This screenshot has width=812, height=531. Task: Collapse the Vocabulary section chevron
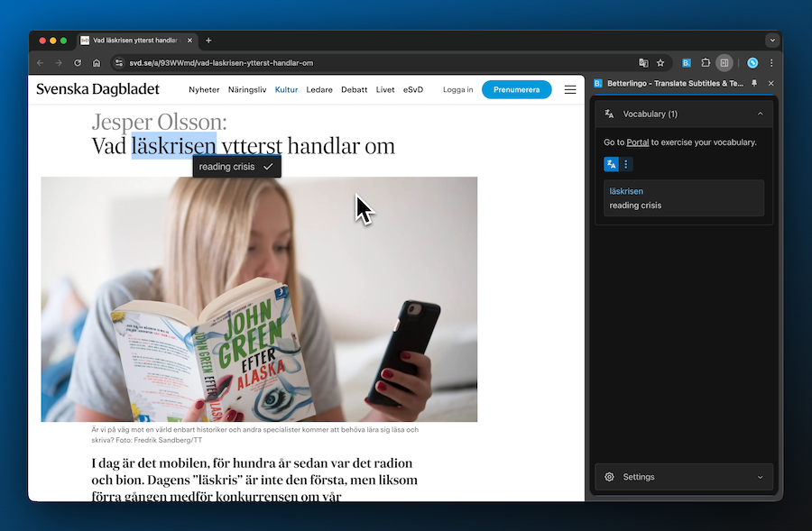(760, 114)
